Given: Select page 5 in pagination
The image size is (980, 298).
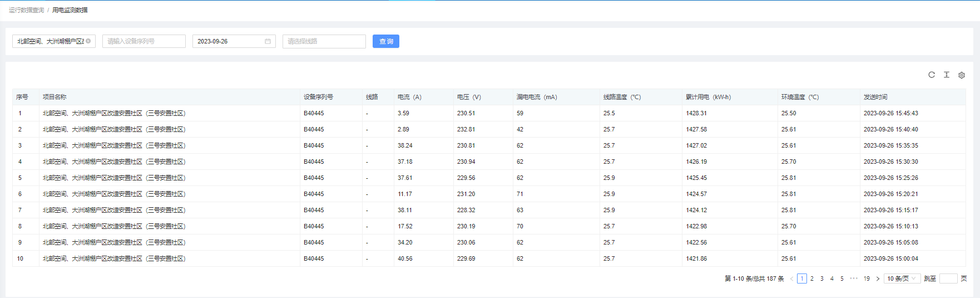Looking at the screenshot, I should [x=842, y=279].
